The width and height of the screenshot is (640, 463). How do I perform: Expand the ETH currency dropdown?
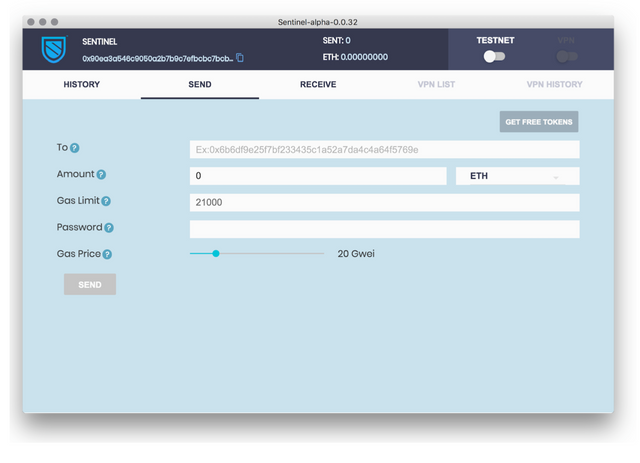517,176
